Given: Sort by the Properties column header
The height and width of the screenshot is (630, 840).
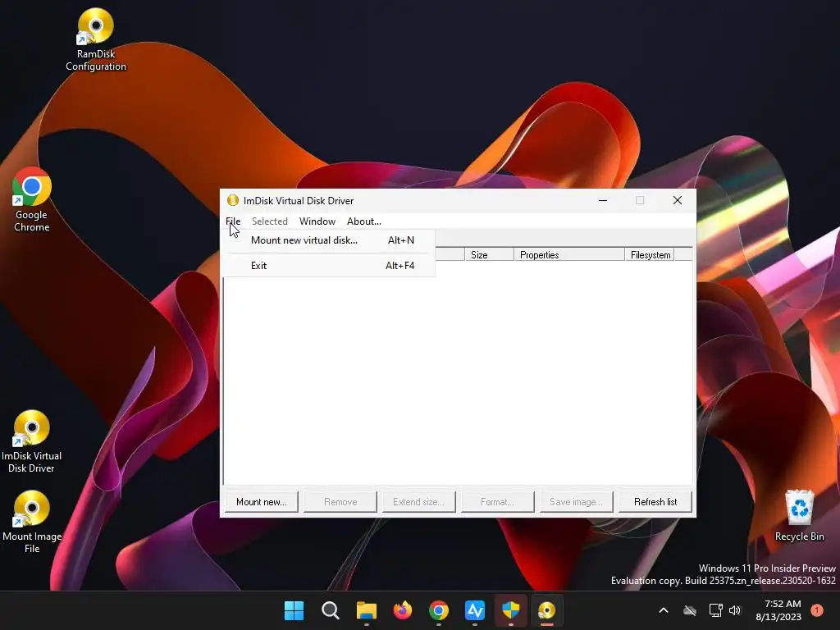Looking at the screenshot, I should click(569, 254).
